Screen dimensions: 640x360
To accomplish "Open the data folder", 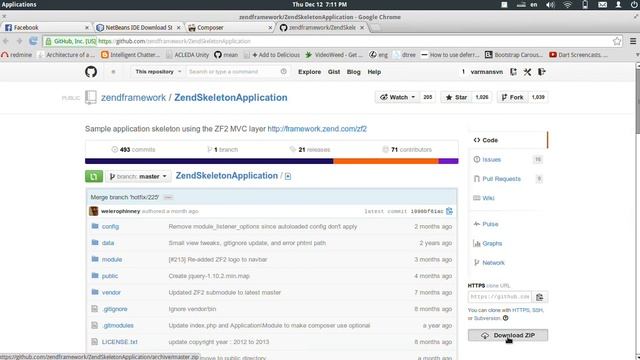I will coord(108,243).
